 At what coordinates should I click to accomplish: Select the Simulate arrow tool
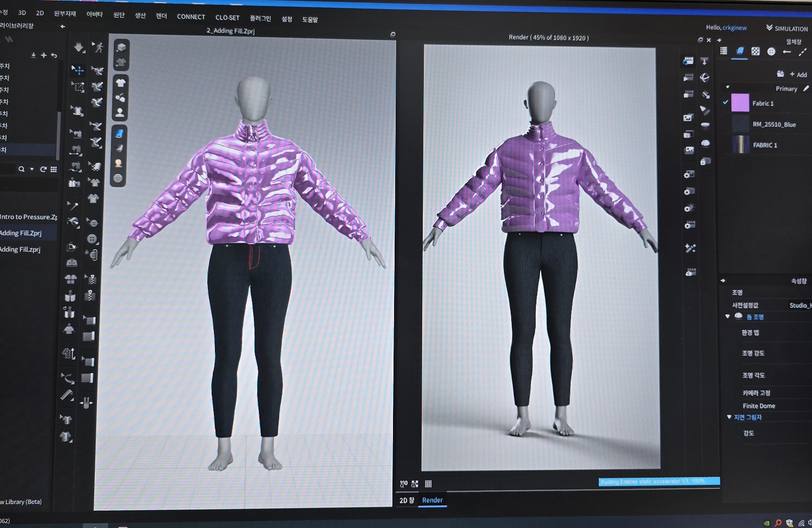[x=79, y=48]
